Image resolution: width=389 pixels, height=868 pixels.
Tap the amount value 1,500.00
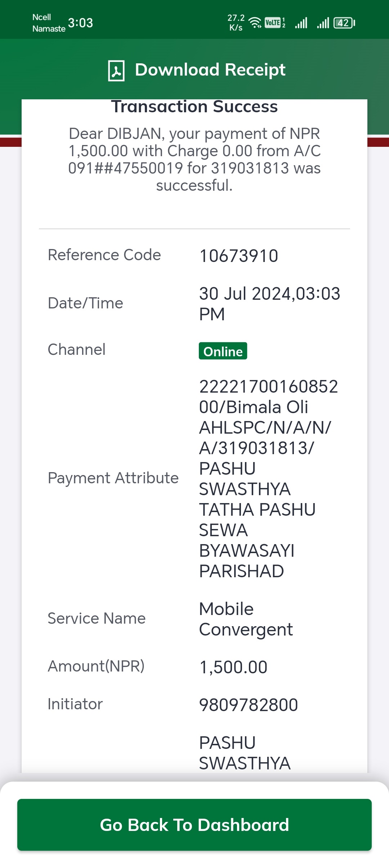point(233,667)
